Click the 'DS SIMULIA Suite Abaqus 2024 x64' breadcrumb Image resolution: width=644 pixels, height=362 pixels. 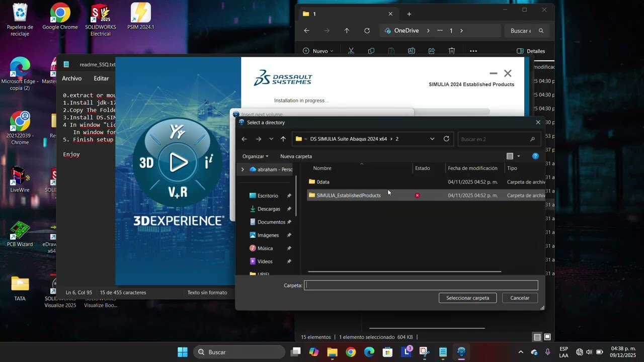[x=349, y=139]
